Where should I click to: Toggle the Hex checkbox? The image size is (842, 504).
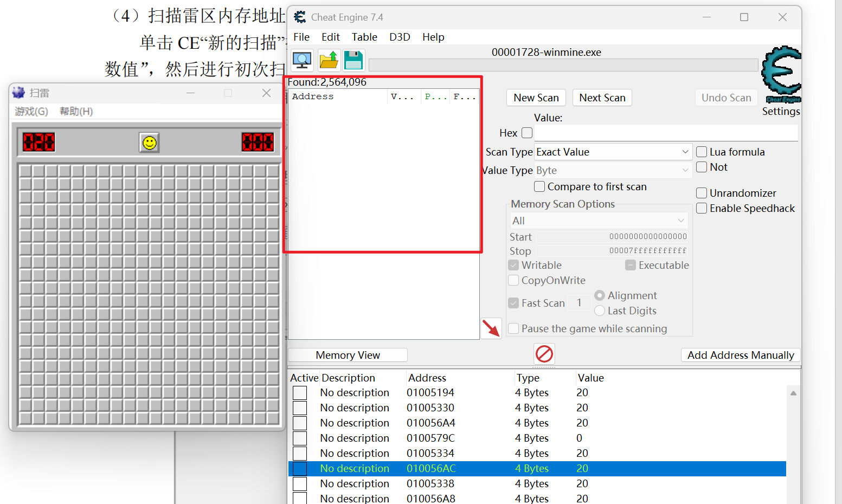(527, 133)
